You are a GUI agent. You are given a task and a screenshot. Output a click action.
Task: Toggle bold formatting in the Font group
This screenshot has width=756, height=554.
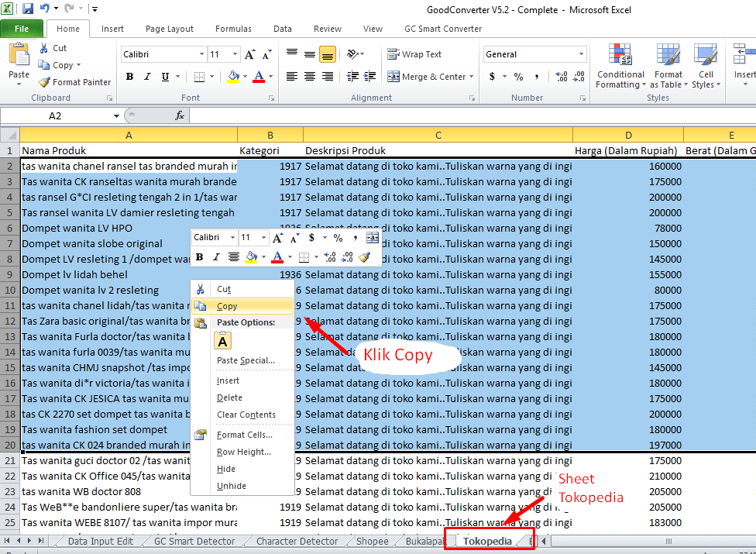(129, 77)
